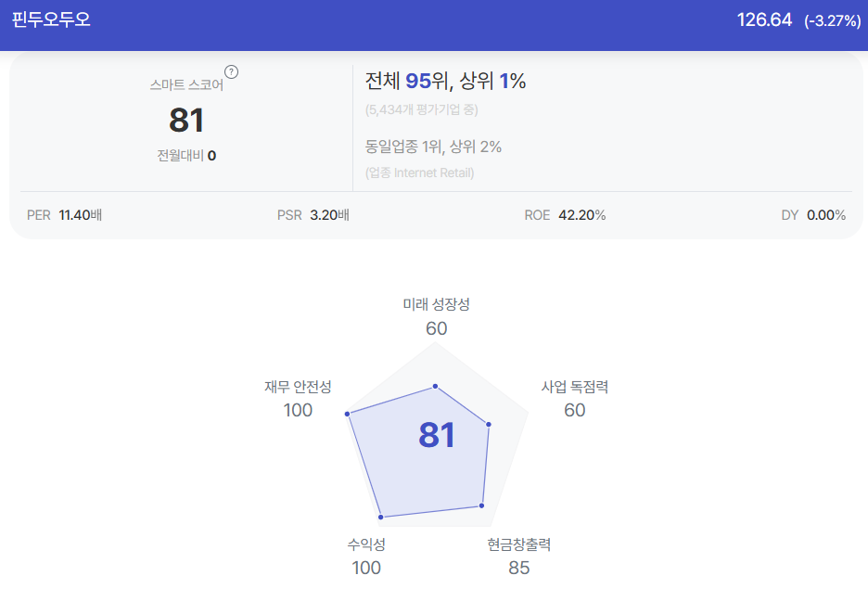Click the help question mark icon beside 스마트 스코어
The height and width of the screenshot is (601, 868).
(232, 72)
